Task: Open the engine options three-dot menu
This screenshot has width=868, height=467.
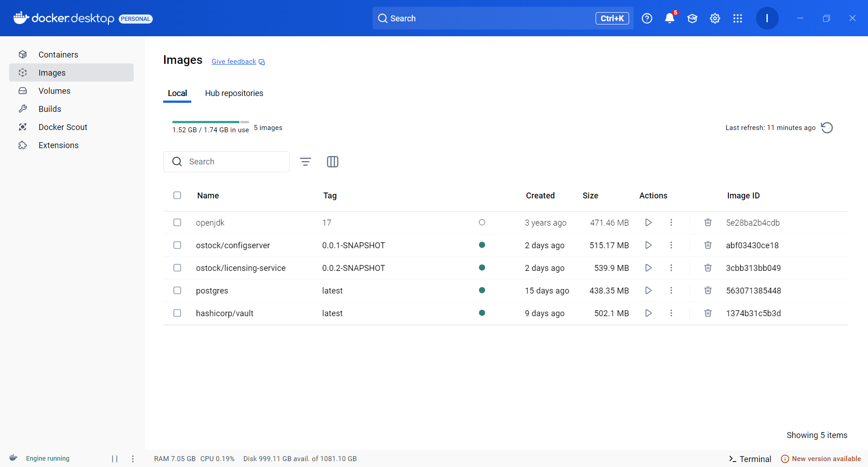Action: (133, 459)
